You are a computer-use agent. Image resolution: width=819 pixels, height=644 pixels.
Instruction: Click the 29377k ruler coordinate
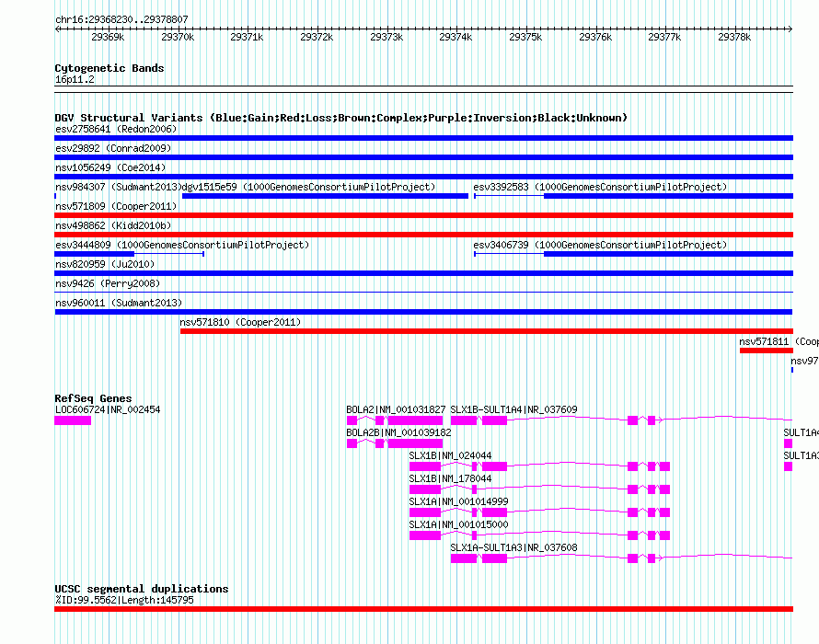click(x=665, y=37)
